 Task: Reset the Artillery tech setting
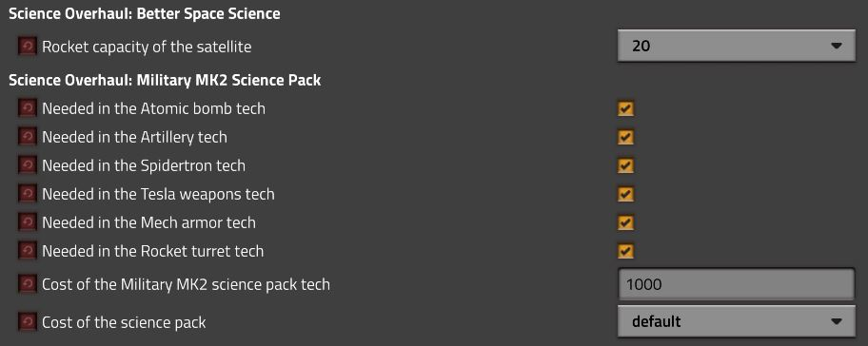(27, 137)
